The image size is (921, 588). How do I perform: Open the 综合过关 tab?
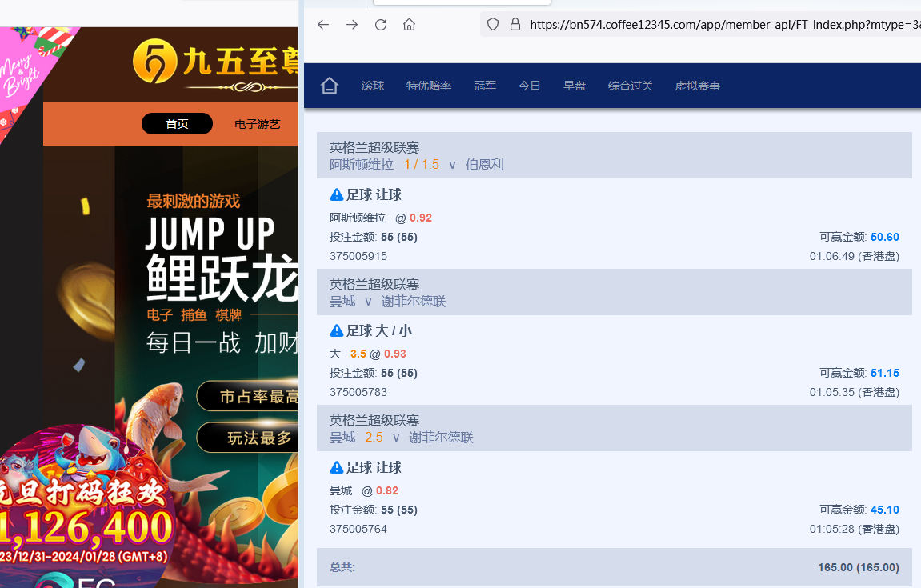click(631, 86)
